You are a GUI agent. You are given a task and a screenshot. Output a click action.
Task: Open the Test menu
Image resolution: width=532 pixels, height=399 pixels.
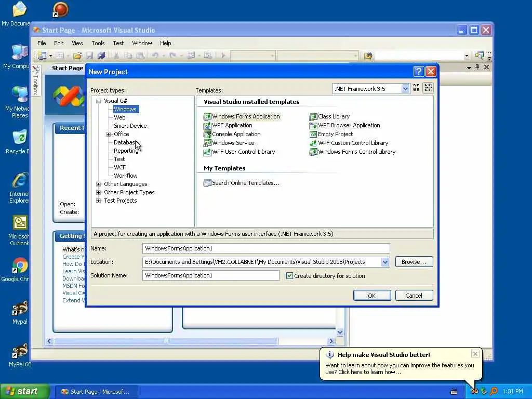click(x=118, y=43)
